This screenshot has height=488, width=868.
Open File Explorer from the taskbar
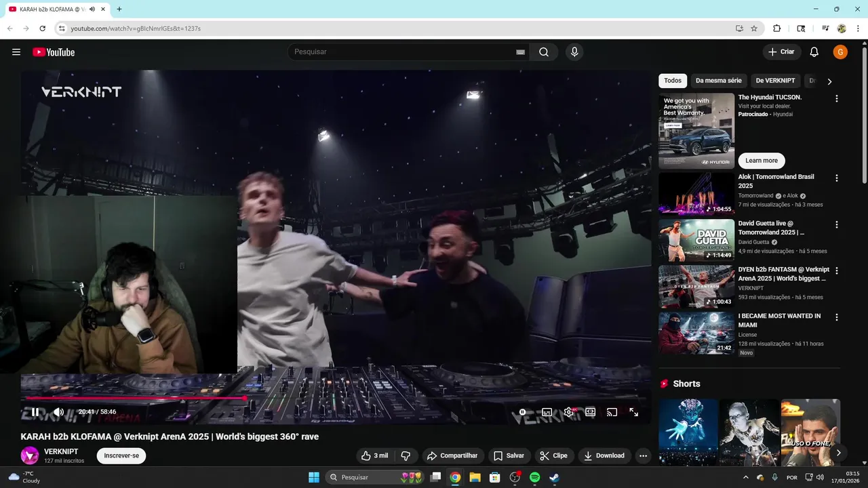point(475,477)
